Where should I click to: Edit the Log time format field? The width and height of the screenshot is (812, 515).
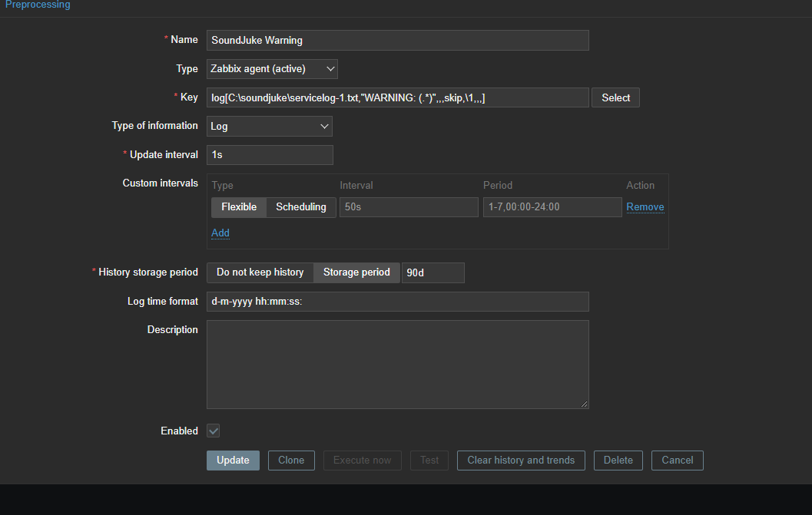click(397, 301)
